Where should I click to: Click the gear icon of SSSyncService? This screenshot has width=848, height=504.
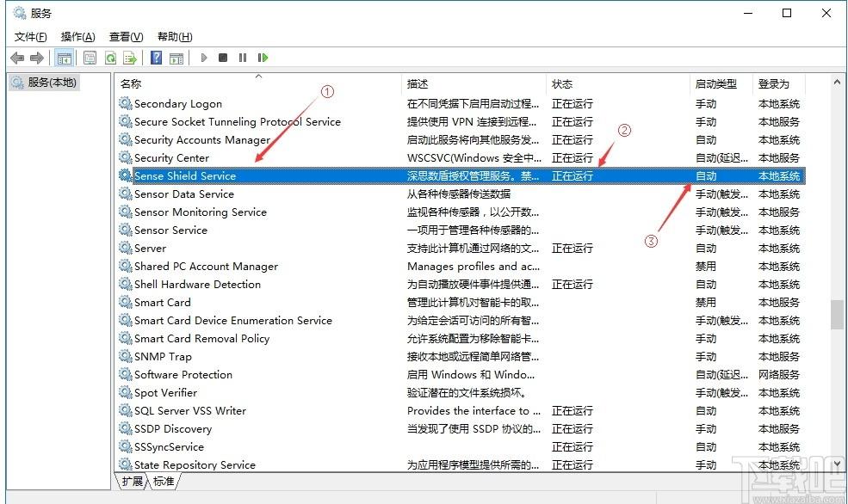tap(126, 446)
